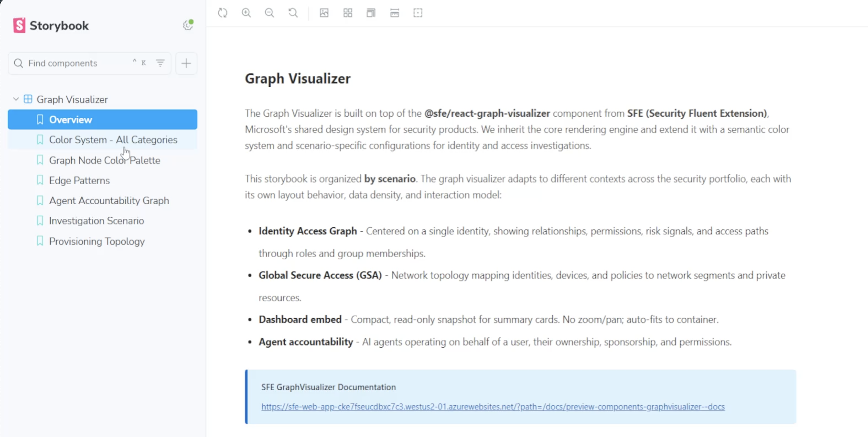This screenshot has height=437, width=868.
Task: Open the Provisioning Topology story
Action: 103,241
